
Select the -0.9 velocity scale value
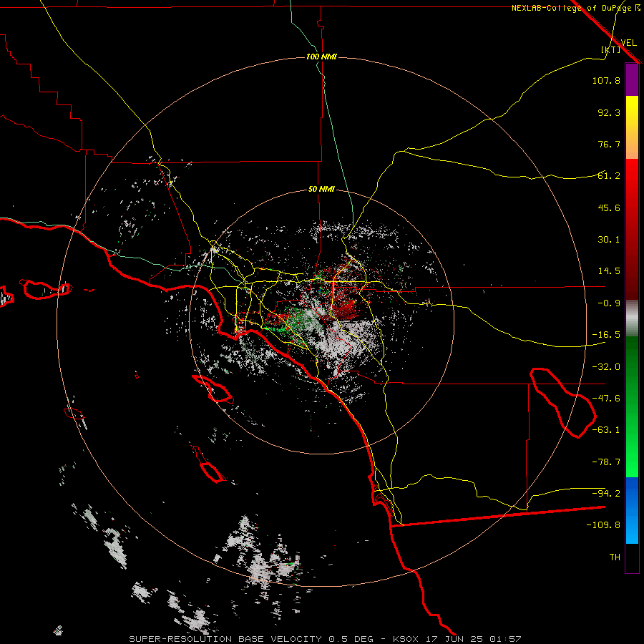(x=609, y=303)
